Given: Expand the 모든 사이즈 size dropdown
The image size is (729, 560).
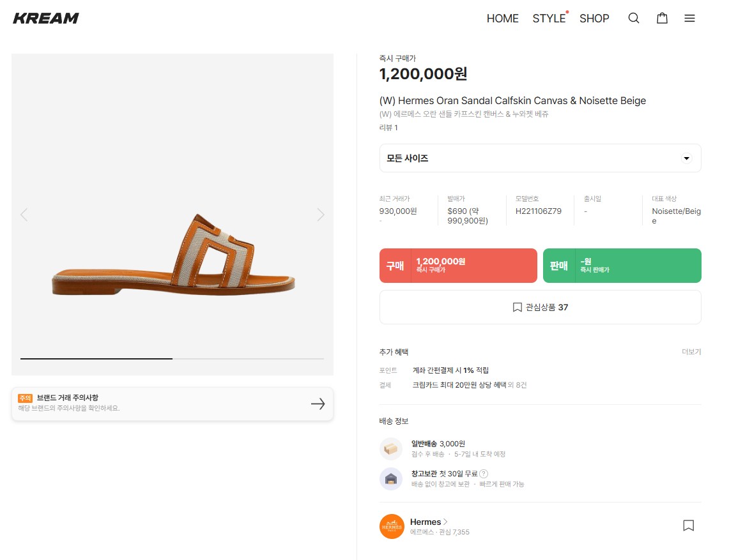Looking at the screenshot, I should (540, 158).
